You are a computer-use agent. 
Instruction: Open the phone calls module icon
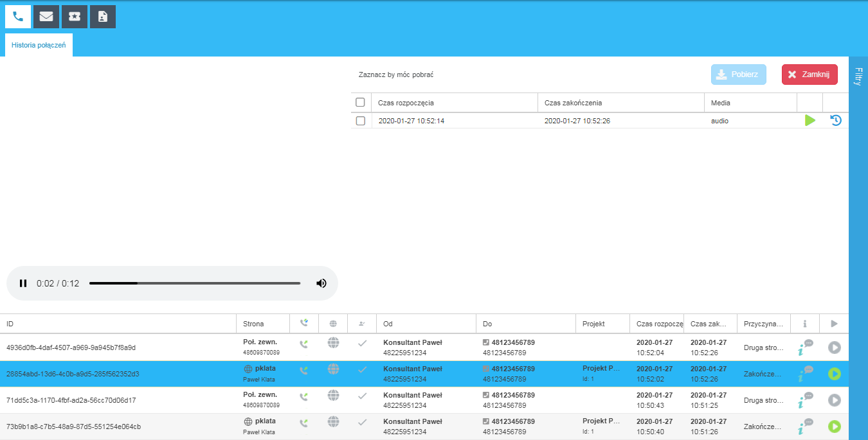pyautogui.click(x=18, y=16)
